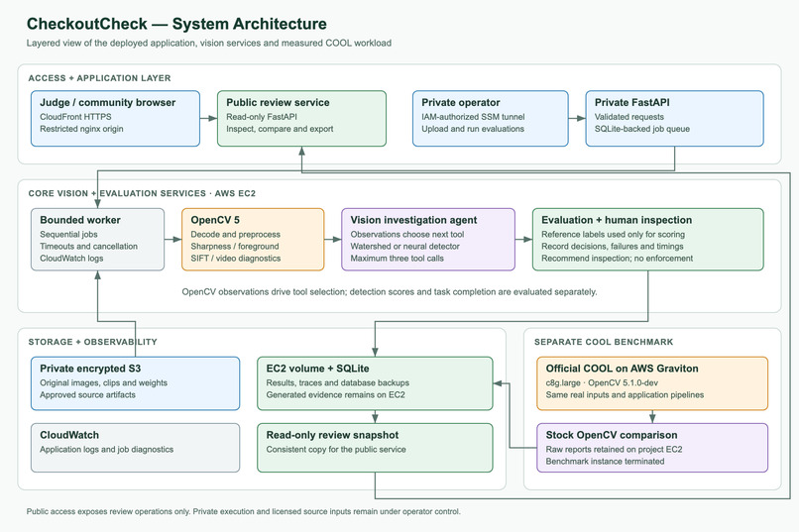The image size is (799, 532).
Task: Click the "Public access exposes review operations only" footnote
Action: [244, 511]
